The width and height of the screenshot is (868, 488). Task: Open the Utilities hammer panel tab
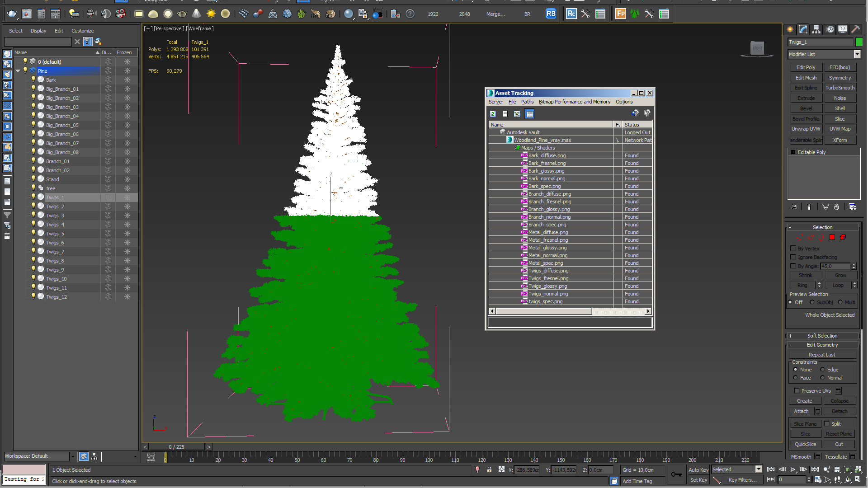point(855,29)
